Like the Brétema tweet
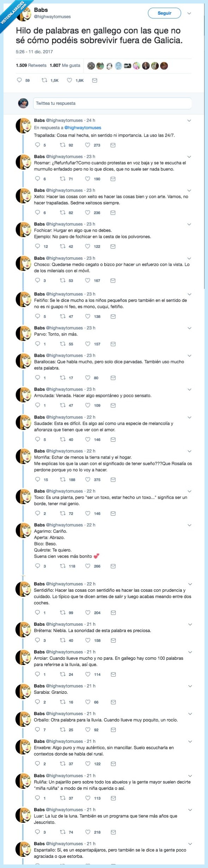 click(x=87, y=640)
